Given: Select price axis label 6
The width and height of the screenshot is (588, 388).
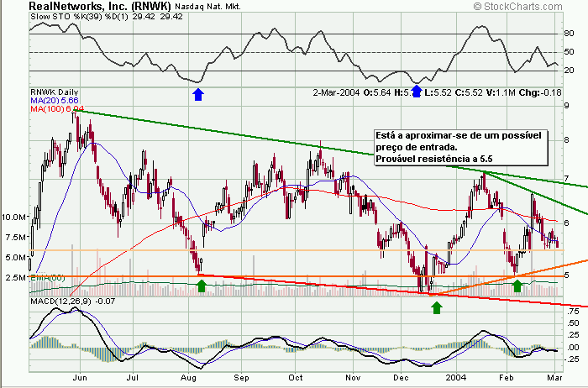Looking at the screenshot, I should coord(567,223).
